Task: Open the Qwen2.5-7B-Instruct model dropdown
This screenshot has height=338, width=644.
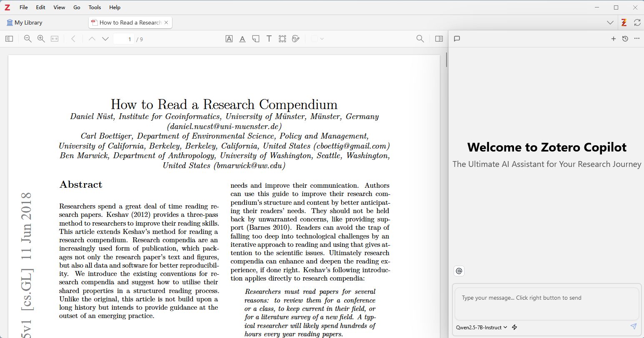Action: 482,327
